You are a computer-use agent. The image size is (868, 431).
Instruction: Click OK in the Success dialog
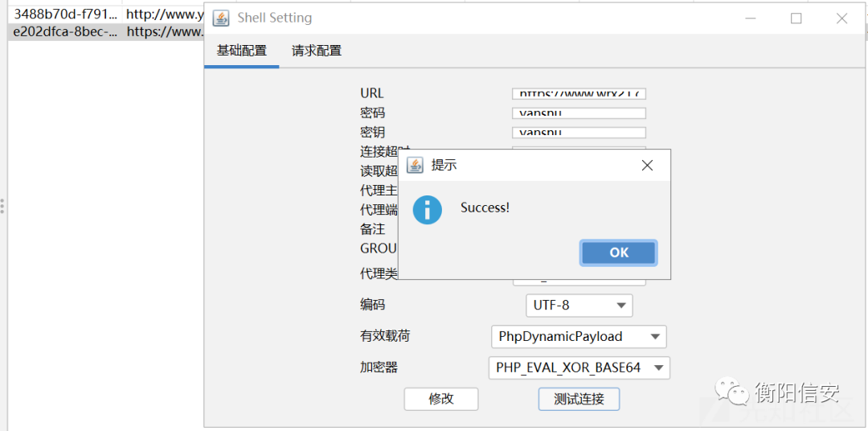pos(618,252)
